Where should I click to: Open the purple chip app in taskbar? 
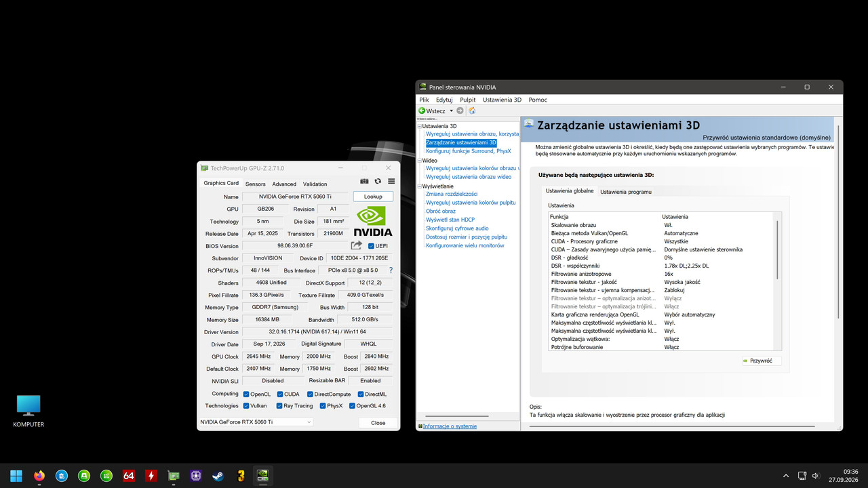[196, 476]
